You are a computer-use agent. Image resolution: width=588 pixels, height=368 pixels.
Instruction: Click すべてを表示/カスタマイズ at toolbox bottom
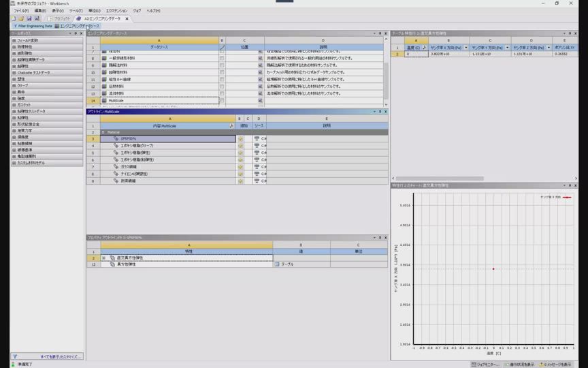coord(60,356)
